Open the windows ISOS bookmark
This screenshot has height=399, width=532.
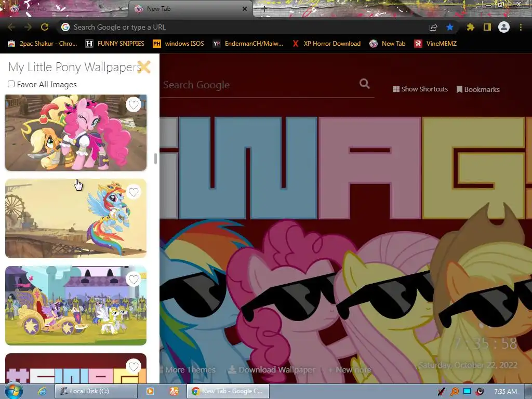[x=179, y=44]
